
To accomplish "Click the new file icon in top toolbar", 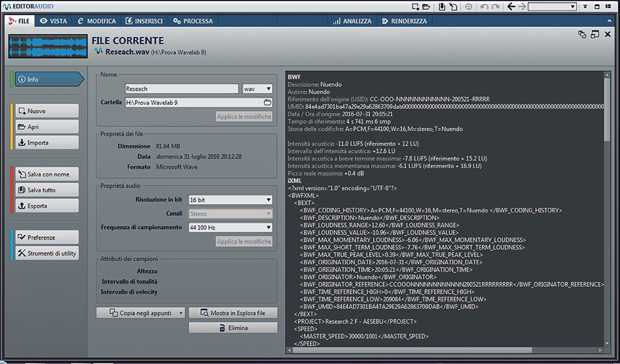I will pyautogui.click(x=414, y=7).
